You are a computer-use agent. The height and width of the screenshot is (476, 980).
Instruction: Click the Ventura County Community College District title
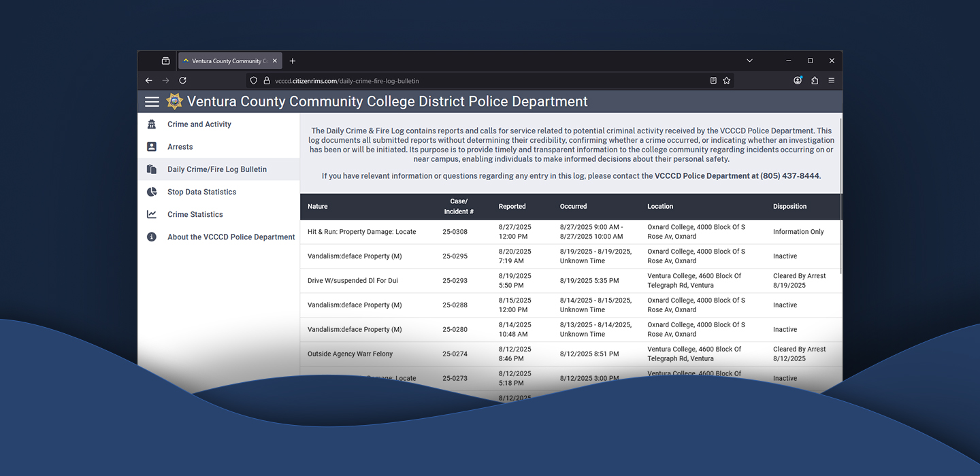click(387, 101)
